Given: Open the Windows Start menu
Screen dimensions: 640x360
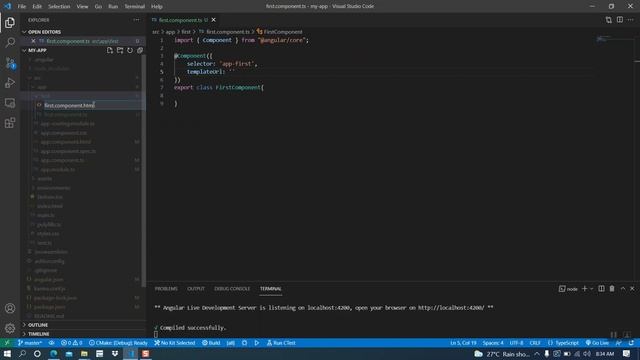Looking at the screenshot, I should [7, 353].
